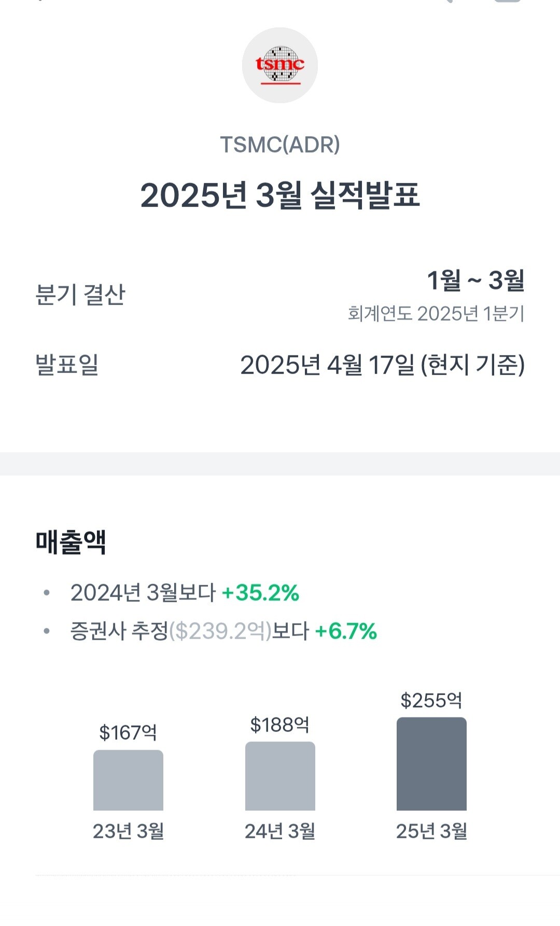This screenshot has height=926, width=560.
Task: Tap the $255억 value label
Action: pyautogui.click(x=431, y=701)
